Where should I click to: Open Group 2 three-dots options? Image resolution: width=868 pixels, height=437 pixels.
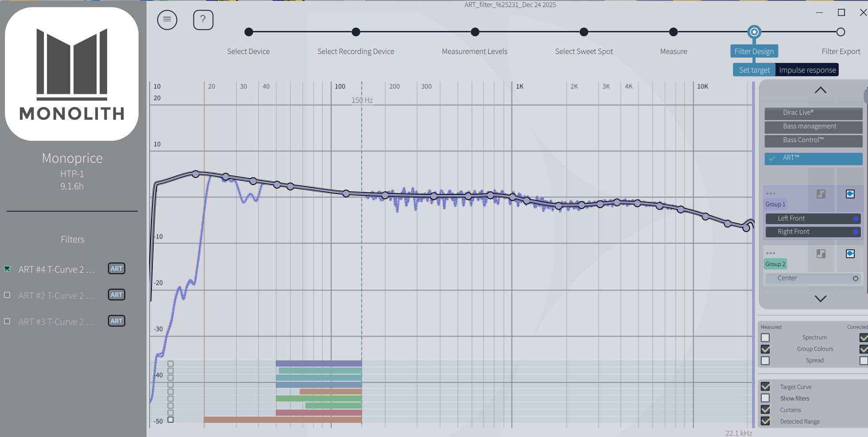click(x=771, y=253)
